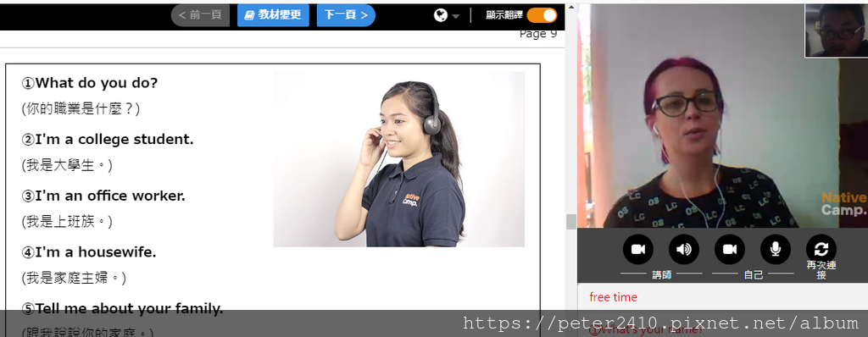Mute your own microphone icon

coord(776,250)
